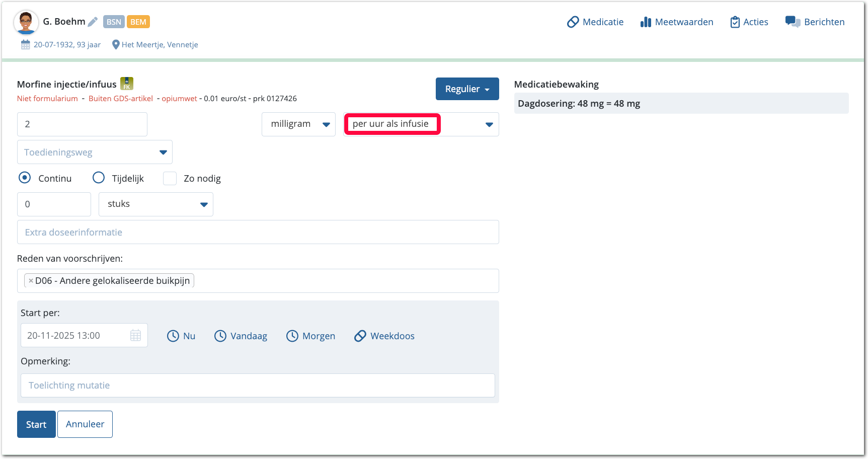Remove the D06 reason tag with the x
The height and width of the screenshot is (459, 868).
(31, 281)
